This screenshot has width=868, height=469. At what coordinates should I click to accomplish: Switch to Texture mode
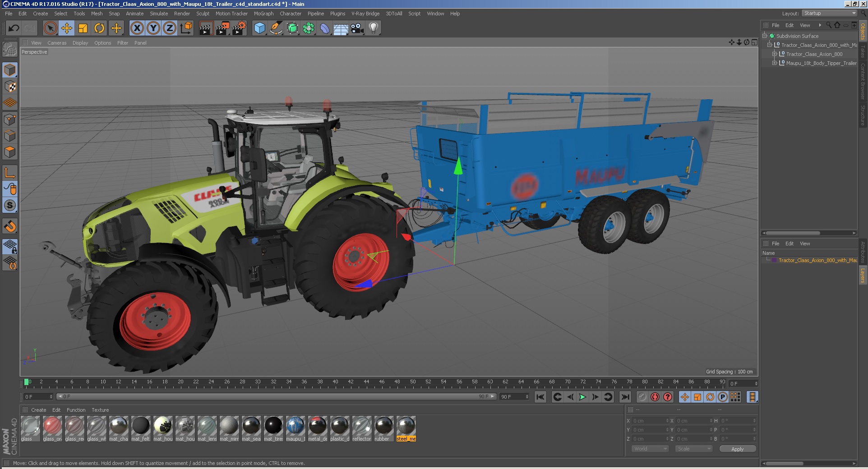pos(10,86)
